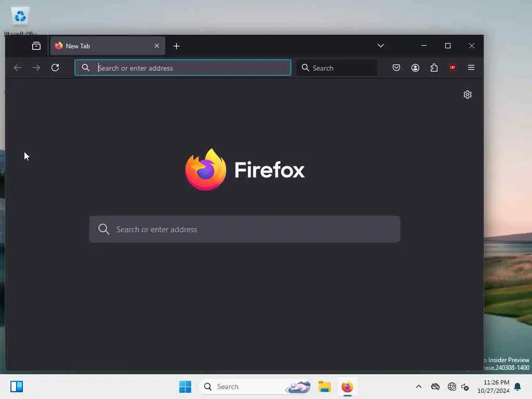
Task: Reload the current page
Action: (55, 68)
